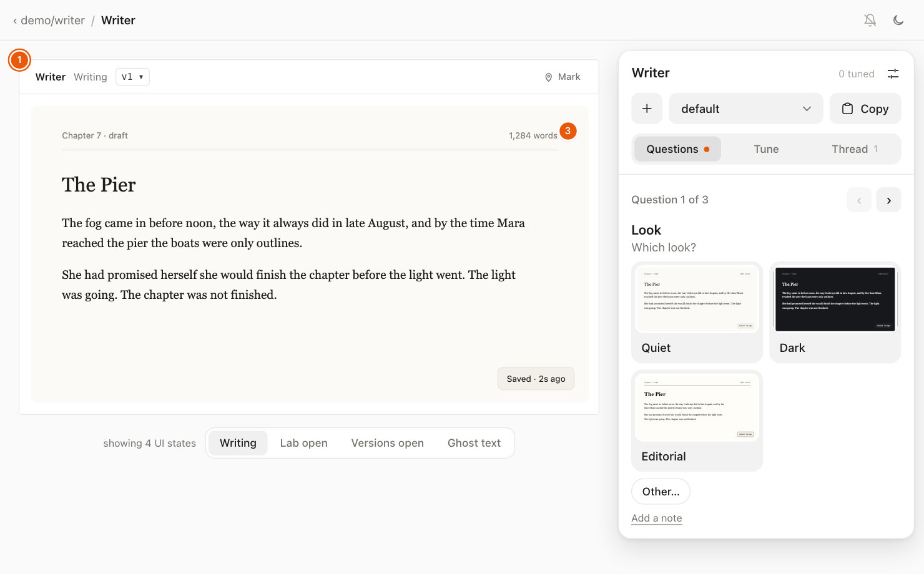The image size is (924, 574).
Task: Go back via demo/writer breadcrumb
Action: pos(49,20)
